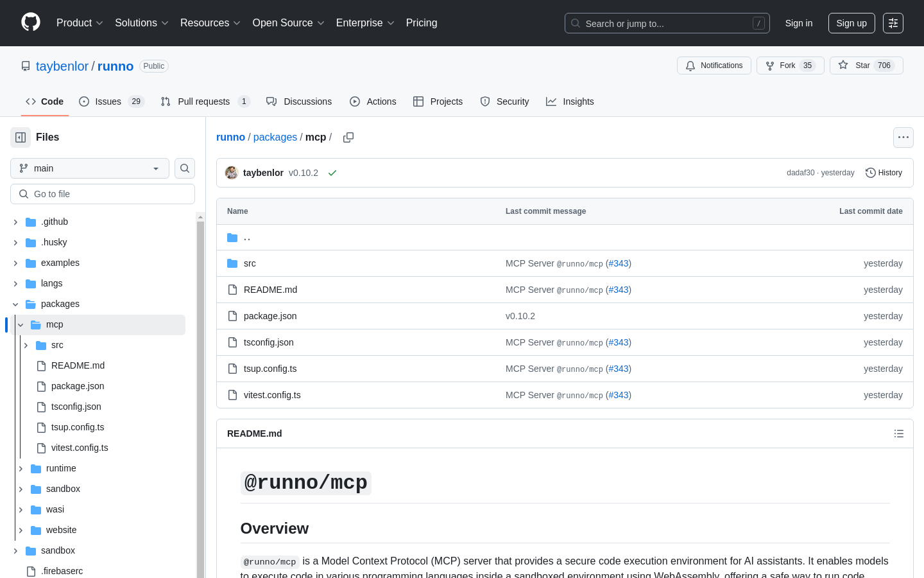This screenshot has width=924, height=578.
Task: Go to taybenlor's profile
Action: tap(62, 66)
